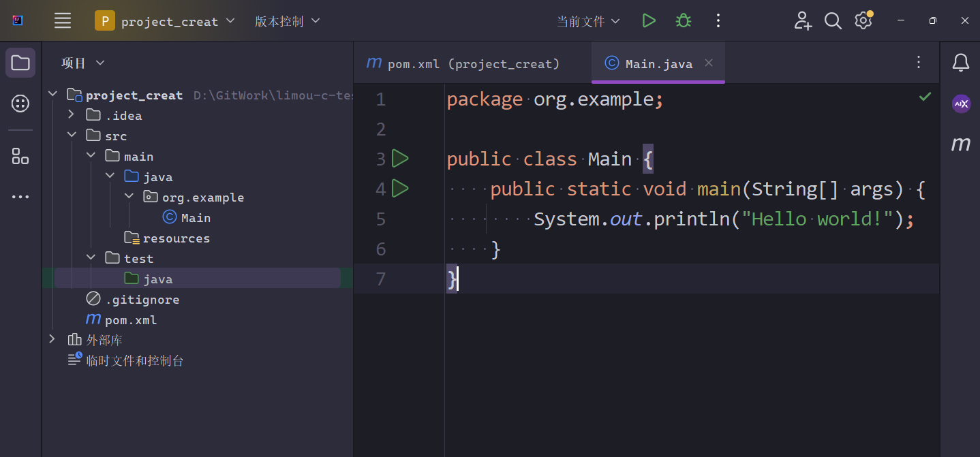Toggle the Project tool window folder icon
The image size is (980, 457).
pyautogui.click(x=20, y=63)
